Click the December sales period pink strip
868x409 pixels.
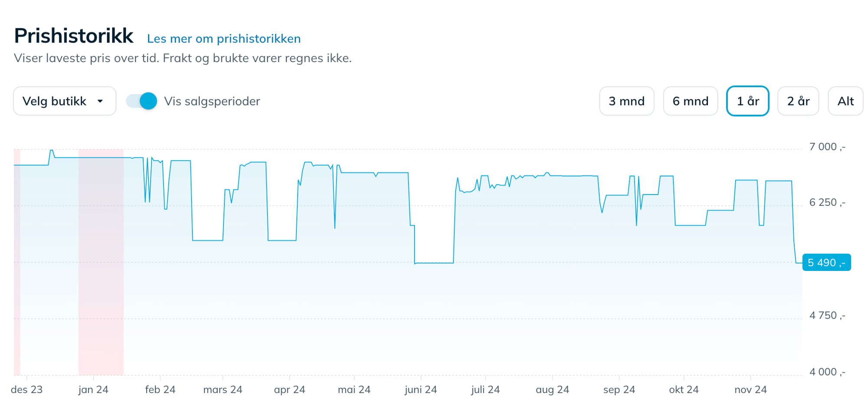tap(17, 304)
